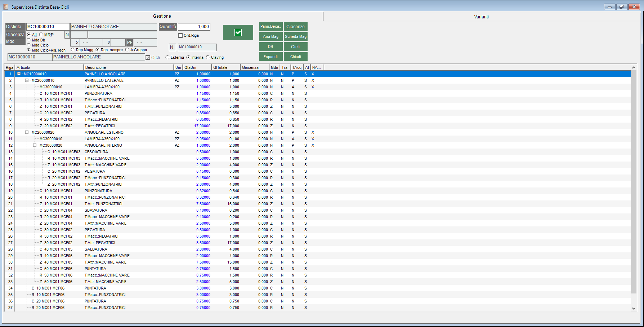Select the Mdo Db radio option
644x327 pixels.
coord(29,40)
